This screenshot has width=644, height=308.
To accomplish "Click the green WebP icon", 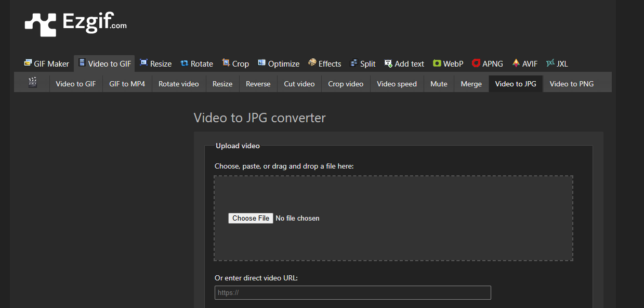I will tap(437, 63).
